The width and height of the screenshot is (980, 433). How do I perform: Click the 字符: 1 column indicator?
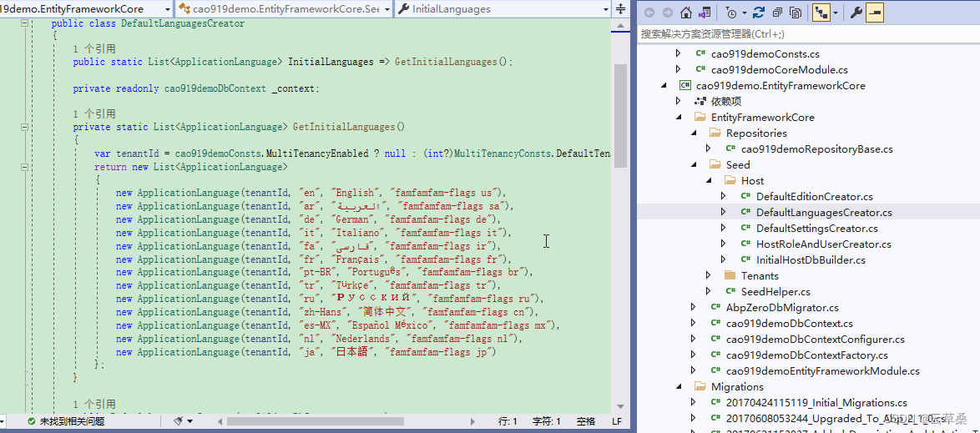(547, 422)
